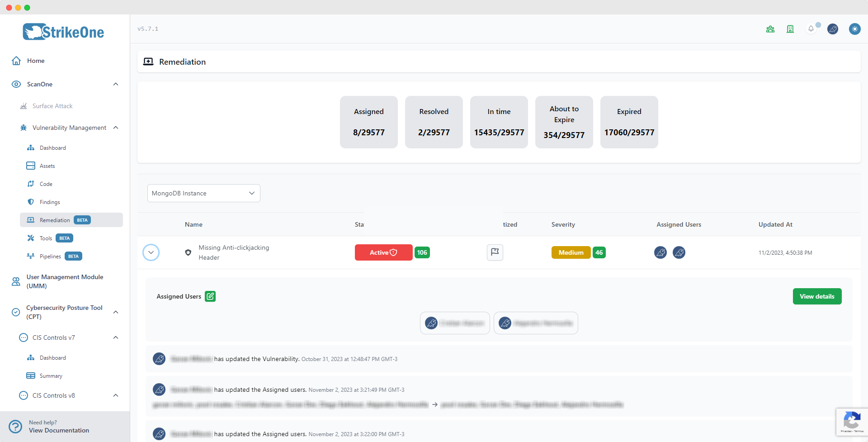Viewport: 868px width, 442px height.
Task: Open the Code section via its icon
Action: (x=30, y=184)
